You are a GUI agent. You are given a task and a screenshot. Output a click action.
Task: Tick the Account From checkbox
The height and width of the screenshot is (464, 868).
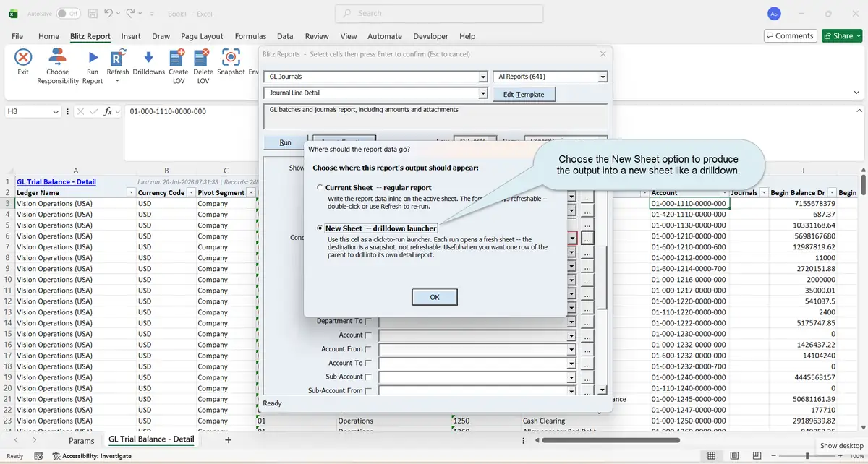(369, 349)
